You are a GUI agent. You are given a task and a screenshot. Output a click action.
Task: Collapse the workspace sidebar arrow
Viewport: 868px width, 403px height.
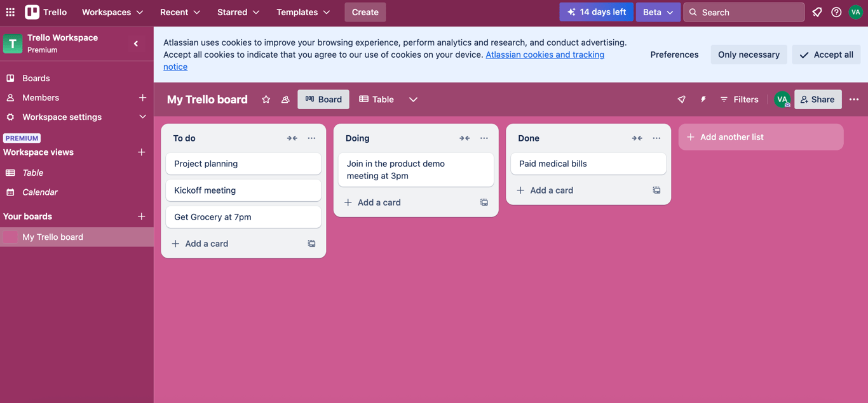(136, 44)
